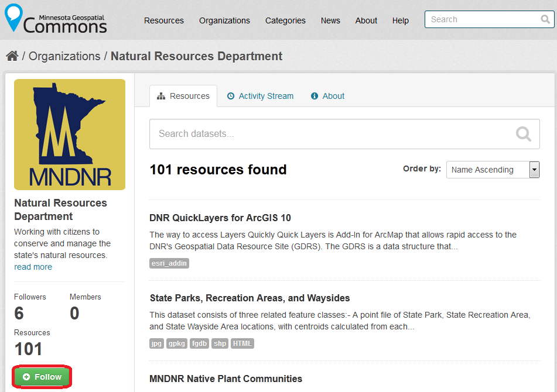The height and width of the screenshot is (392, 557).
Task: Open Help in the top navigation
Action: click(x=401, y=20)
